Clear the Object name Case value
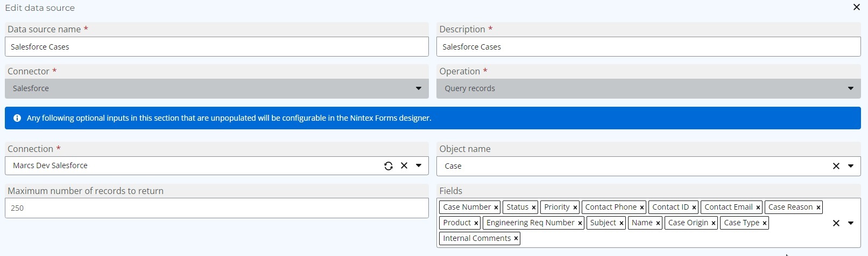Viewport: 868px width, 256px height. [836, 166]
